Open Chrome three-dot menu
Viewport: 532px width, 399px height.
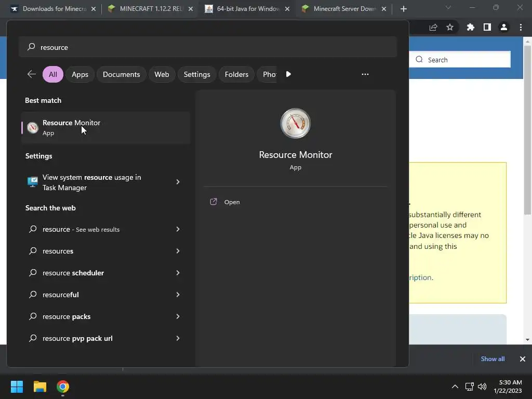521,27
